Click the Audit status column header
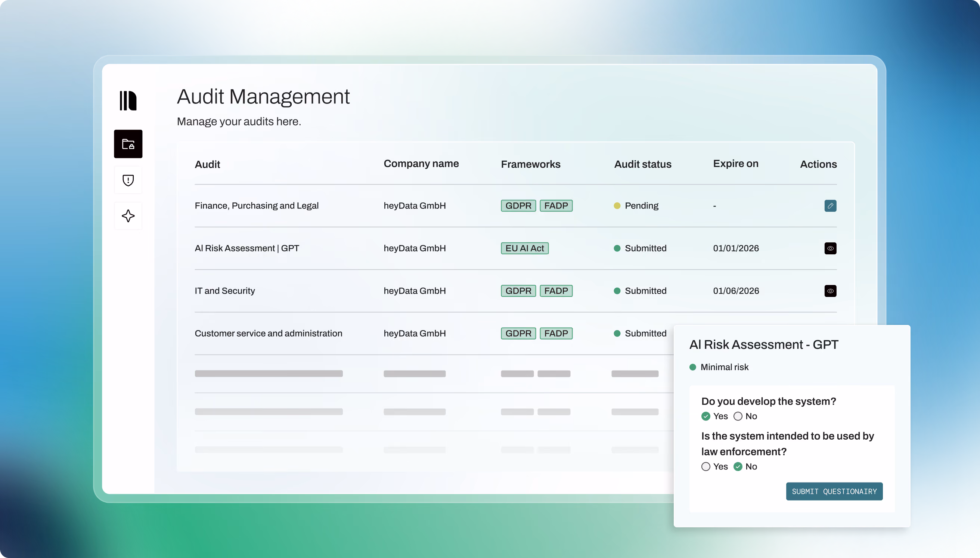 [642, 164]
